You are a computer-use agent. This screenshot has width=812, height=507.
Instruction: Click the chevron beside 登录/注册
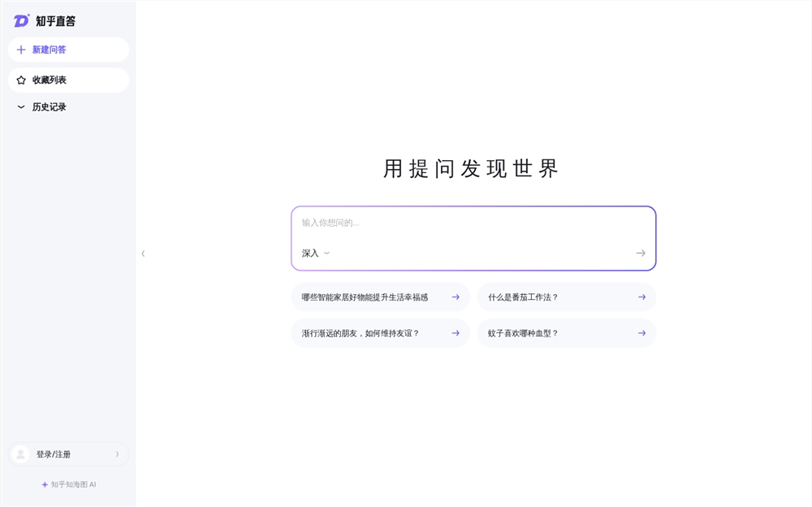[117, 454]
